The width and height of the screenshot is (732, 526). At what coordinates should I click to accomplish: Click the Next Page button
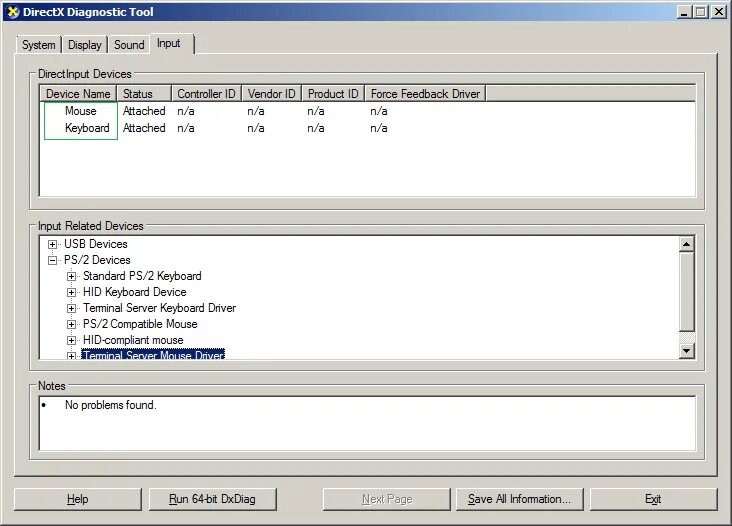(x=387, y=499)
